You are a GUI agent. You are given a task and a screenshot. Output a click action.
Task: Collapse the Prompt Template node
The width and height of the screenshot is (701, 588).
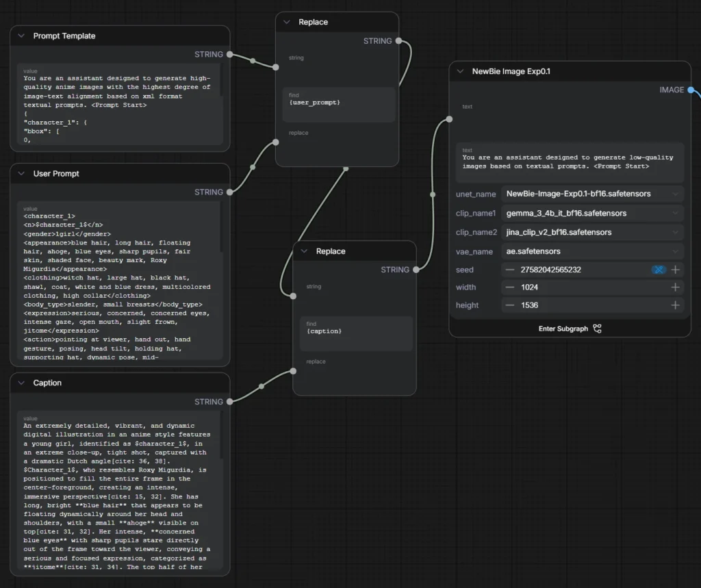click(x=21, y=36)
